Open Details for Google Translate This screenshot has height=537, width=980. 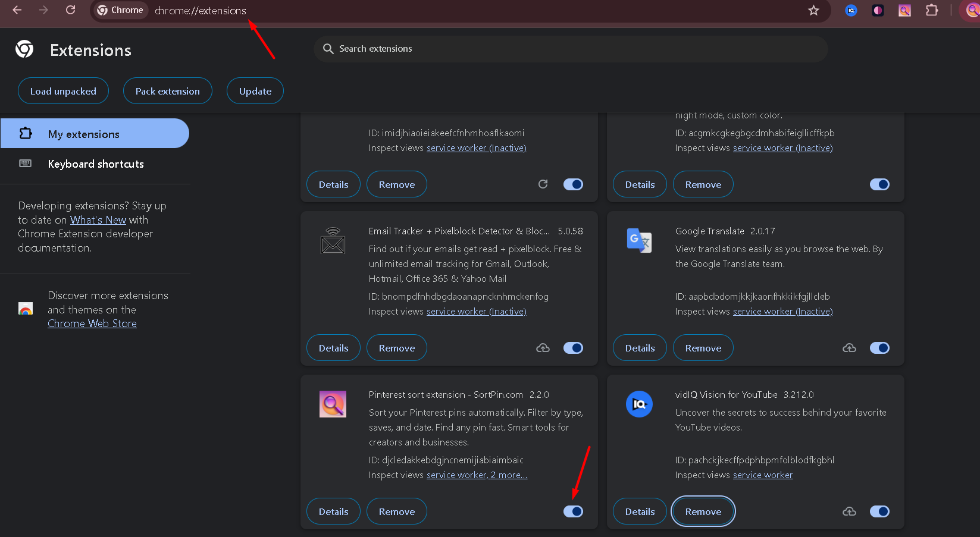click(x=640, y=348)
